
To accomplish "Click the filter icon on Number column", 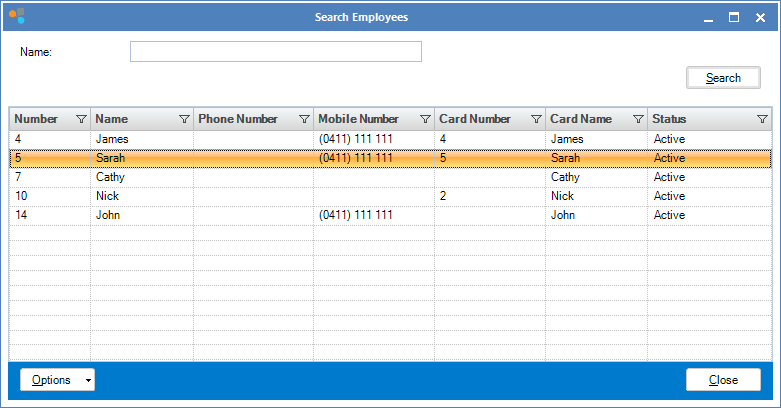I will click(x=81, y=119).
